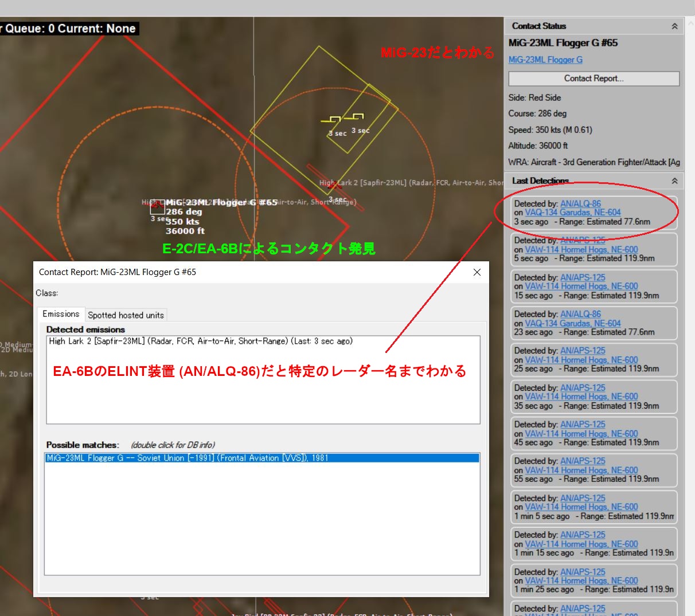695x616 pixels.
Task: Open the MiG-23ML Flogger G database link
Action: pos(545,60)
